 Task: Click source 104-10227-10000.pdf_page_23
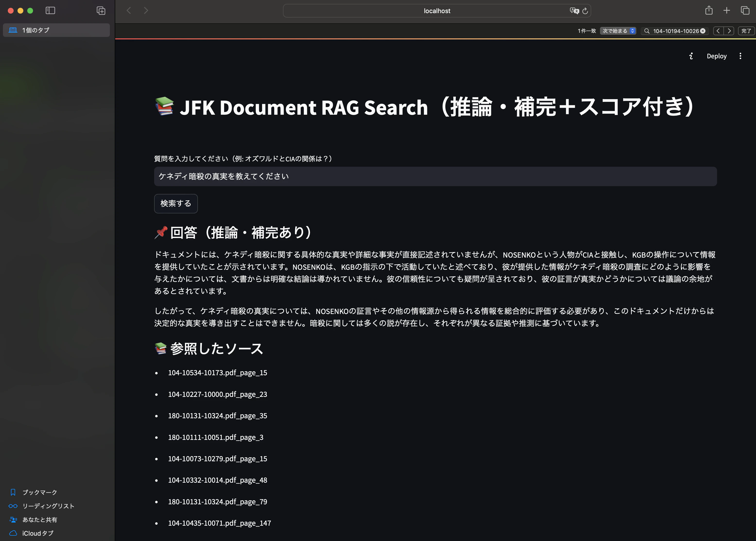click(x=218, y=394)
